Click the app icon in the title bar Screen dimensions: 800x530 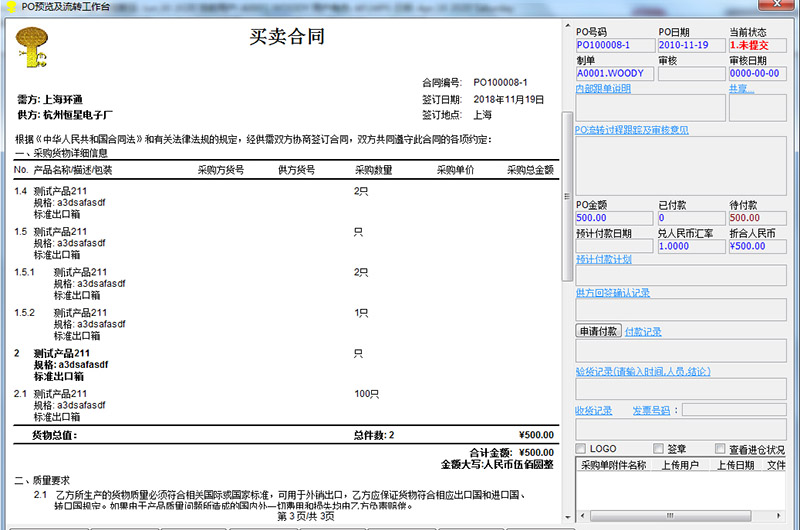pos(9,7)
